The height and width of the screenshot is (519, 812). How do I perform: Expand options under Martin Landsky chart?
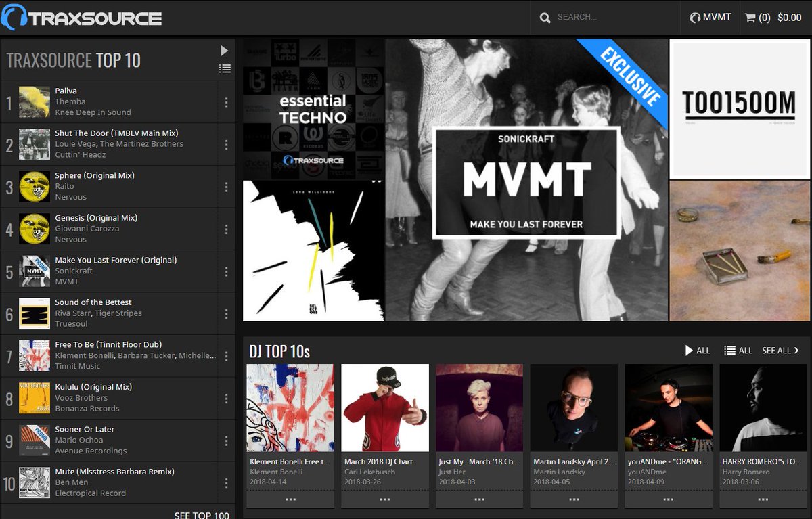tap(574, 499)
